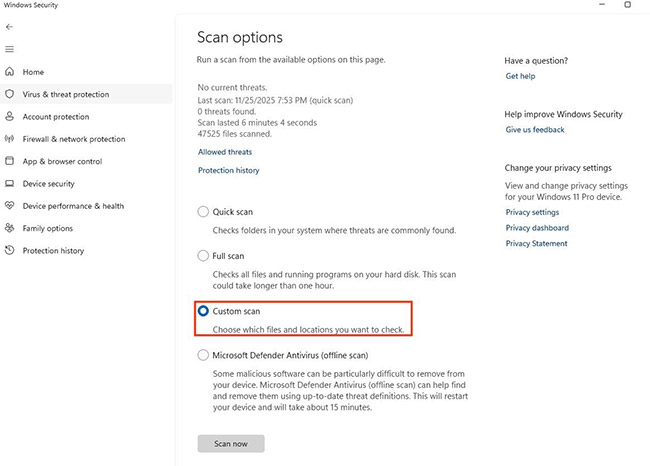Click the Protection history clock icon
Viewport: 650px width, 466px height.
coord(9,250)
